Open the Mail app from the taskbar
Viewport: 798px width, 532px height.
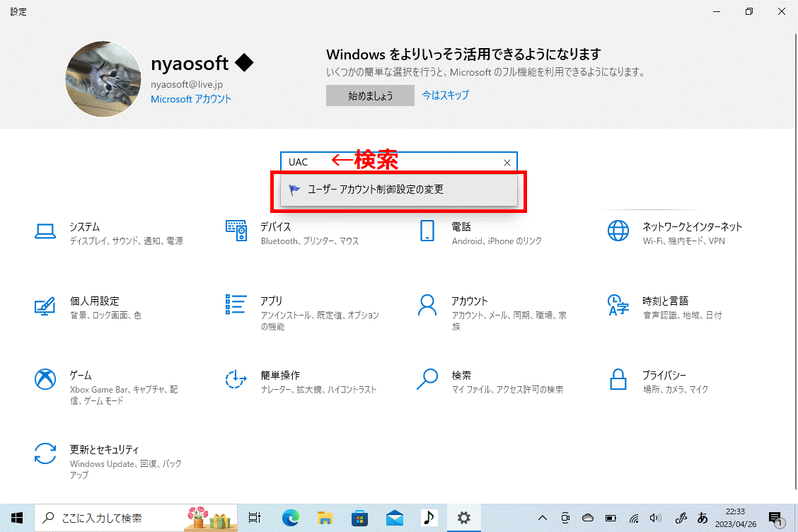point(395,519)
